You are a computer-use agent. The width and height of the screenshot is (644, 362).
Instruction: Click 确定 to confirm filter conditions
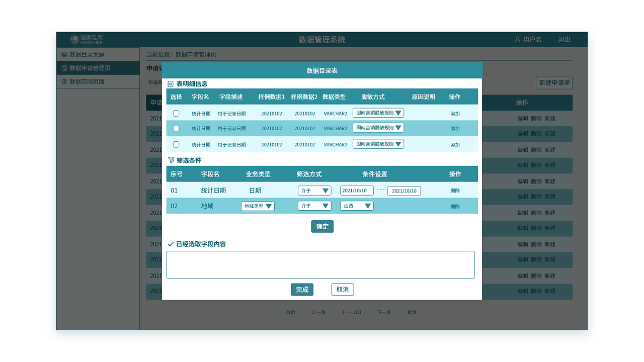coord(322,226)
